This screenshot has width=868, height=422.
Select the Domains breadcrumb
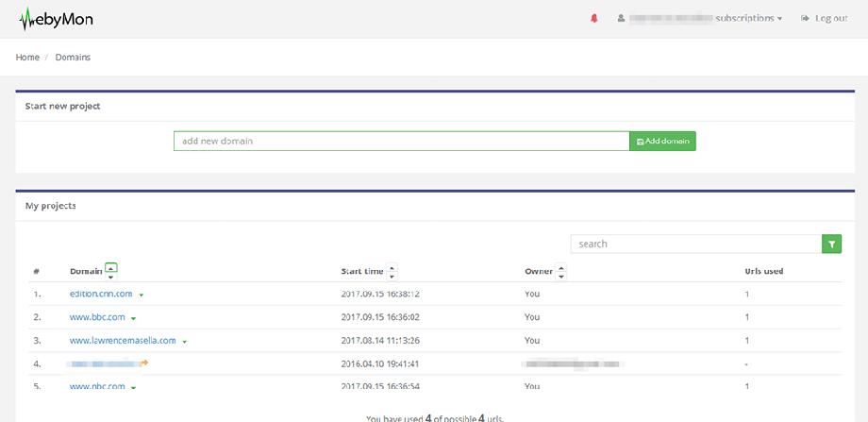click(x=73, y=57)
